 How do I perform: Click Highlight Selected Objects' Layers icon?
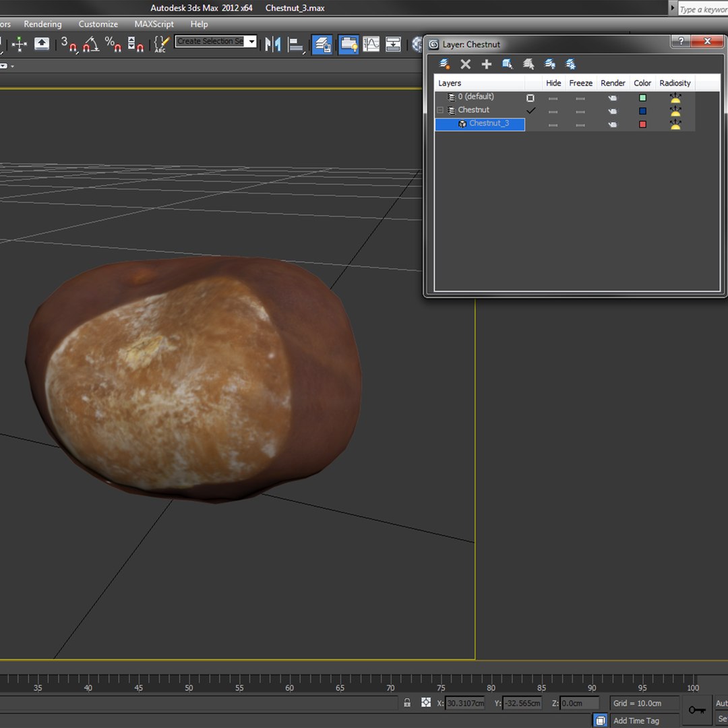tap(528, 64)
